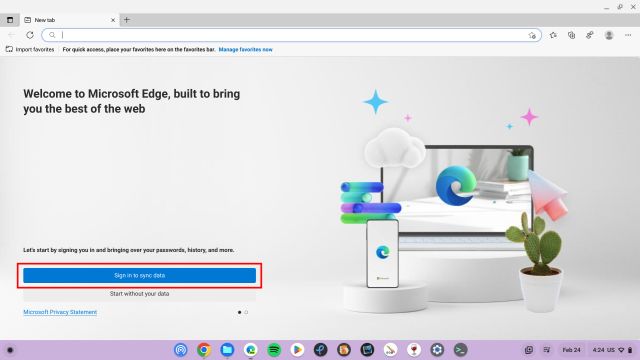Open the Files app from the shelf
Screen dimensions: 640x360
click(227, 350)
